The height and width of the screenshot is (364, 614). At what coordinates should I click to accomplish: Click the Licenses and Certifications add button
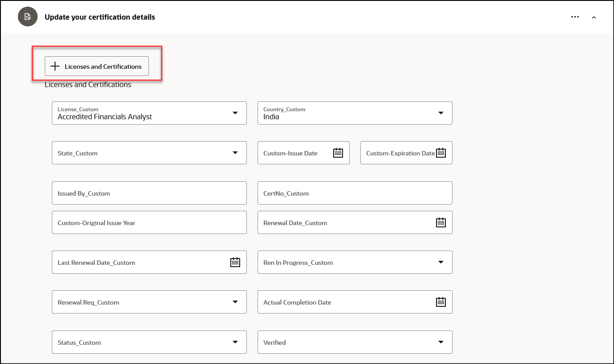pos(97,66)
